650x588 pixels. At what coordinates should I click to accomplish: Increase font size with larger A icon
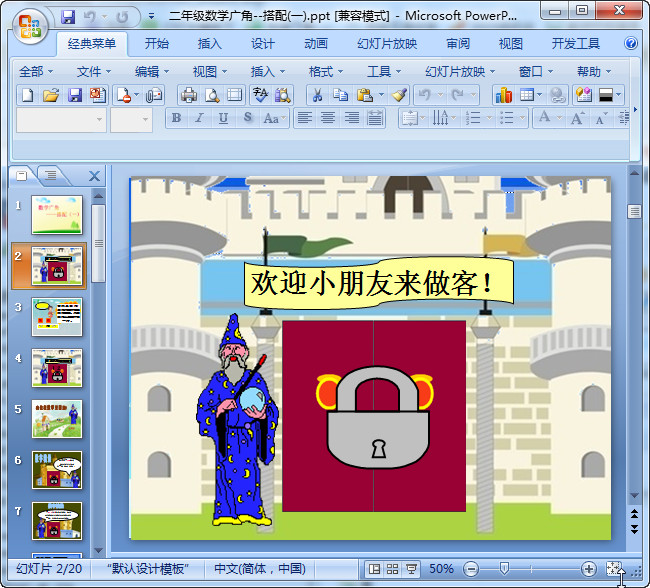coord(577,118)
